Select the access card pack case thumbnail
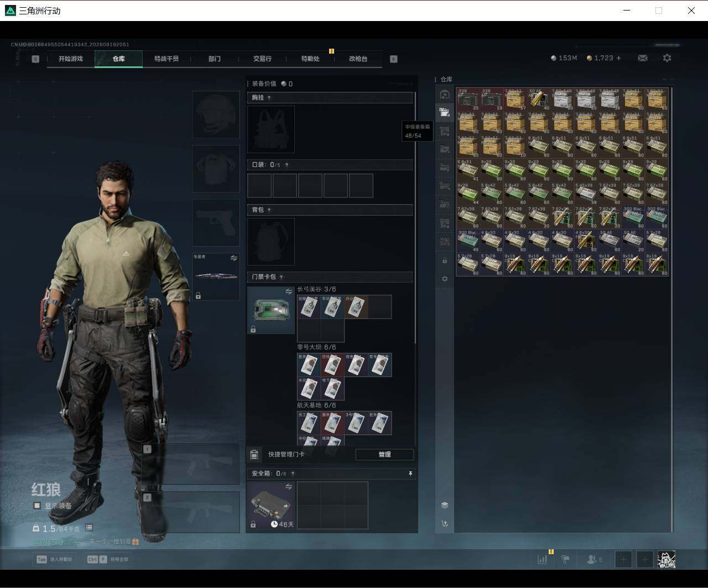Viewport: 708px width, 588px height. (271, 310)
